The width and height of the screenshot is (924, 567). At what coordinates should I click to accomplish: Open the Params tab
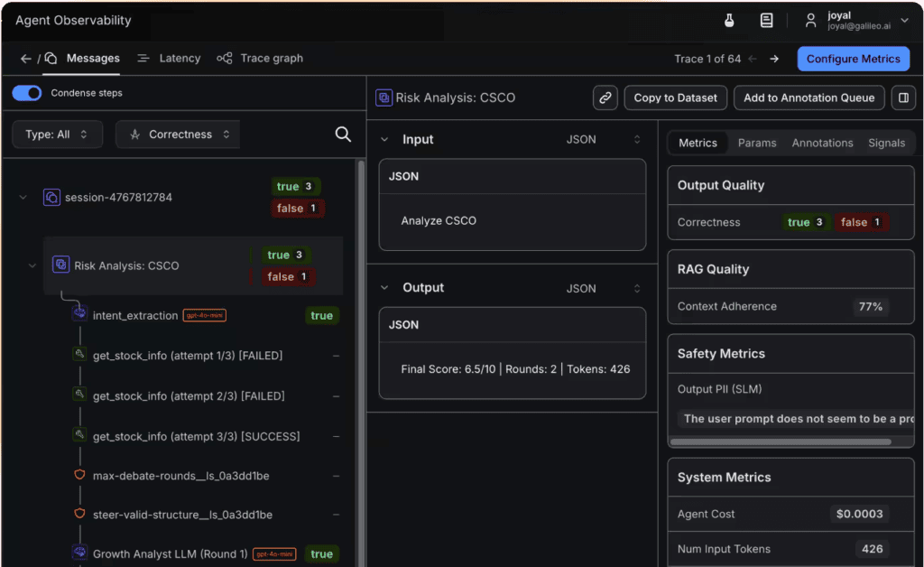pos(757,144)
